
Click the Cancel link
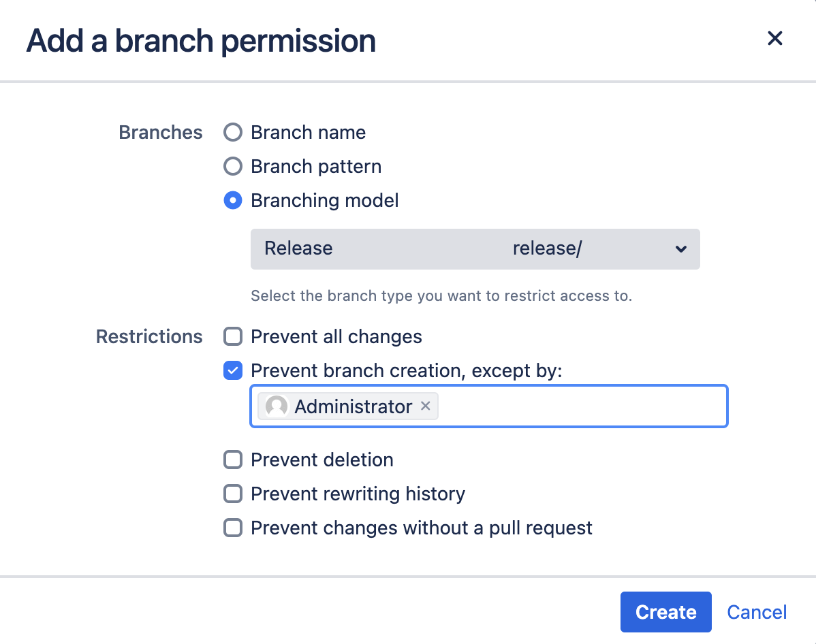(756, 611)
